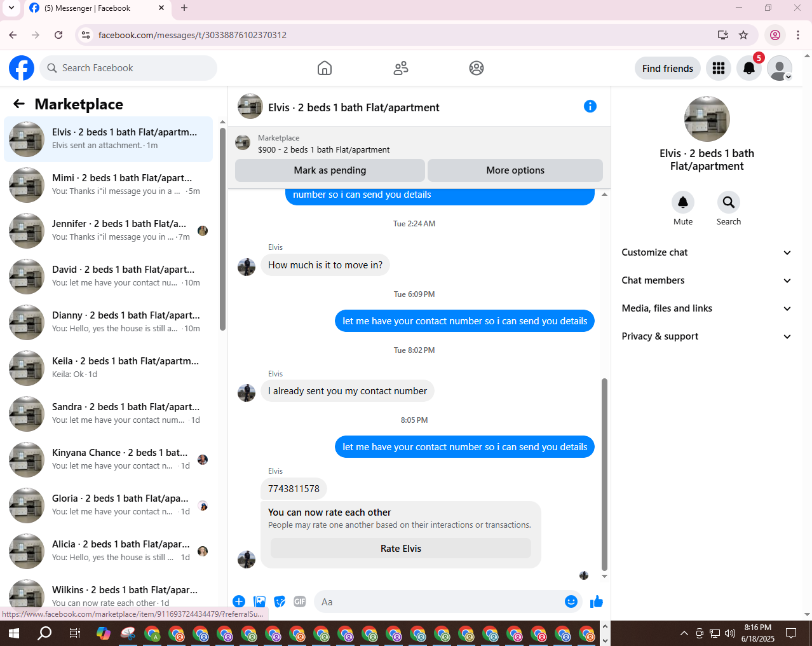The height and width of the screenshot is (646, 812).
Task: Expand Customize chat section
Action: tap(707, 252)
